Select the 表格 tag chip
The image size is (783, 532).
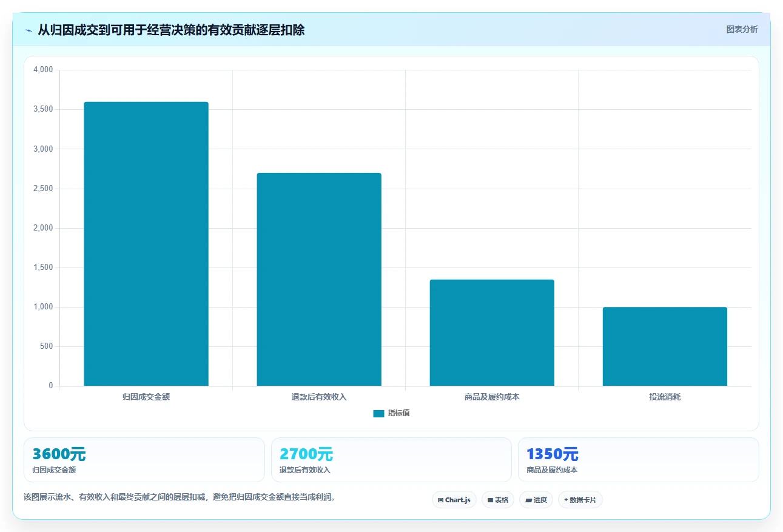[x=498, y=500]
